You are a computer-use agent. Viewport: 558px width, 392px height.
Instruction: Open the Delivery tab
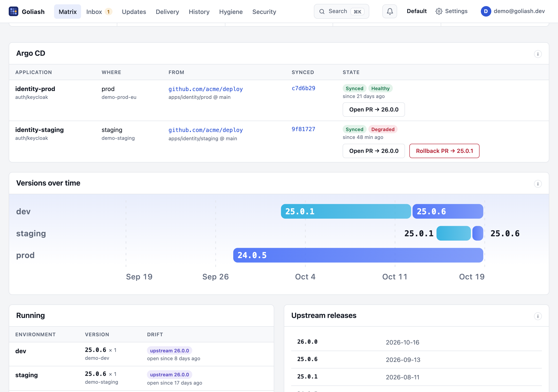167,12
